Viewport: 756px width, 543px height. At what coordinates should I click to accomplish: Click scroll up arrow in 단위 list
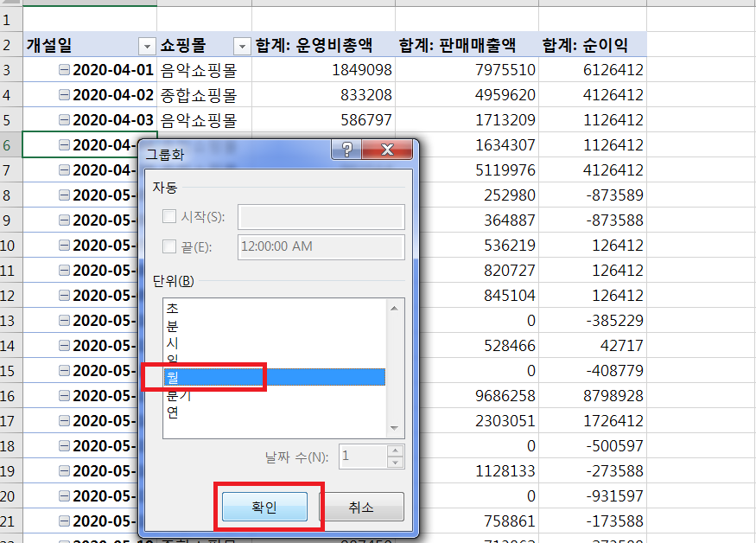click(395, 307)
